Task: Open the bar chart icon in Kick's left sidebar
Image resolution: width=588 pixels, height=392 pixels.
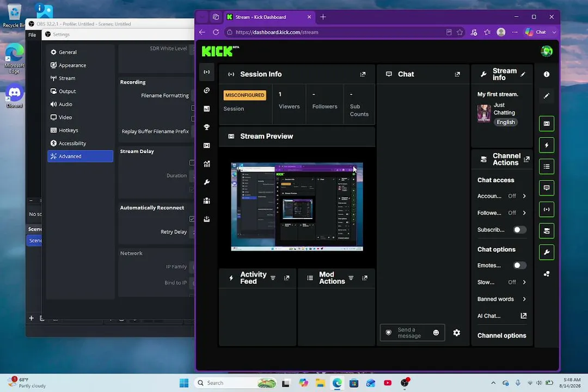Action: 207,109
